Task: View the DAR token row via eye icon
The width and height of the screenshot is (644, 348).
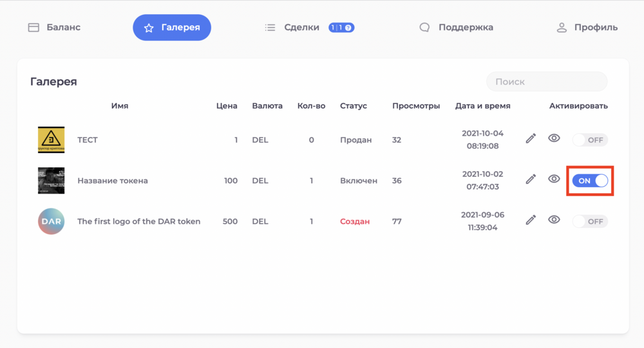Action: [554, 219]
